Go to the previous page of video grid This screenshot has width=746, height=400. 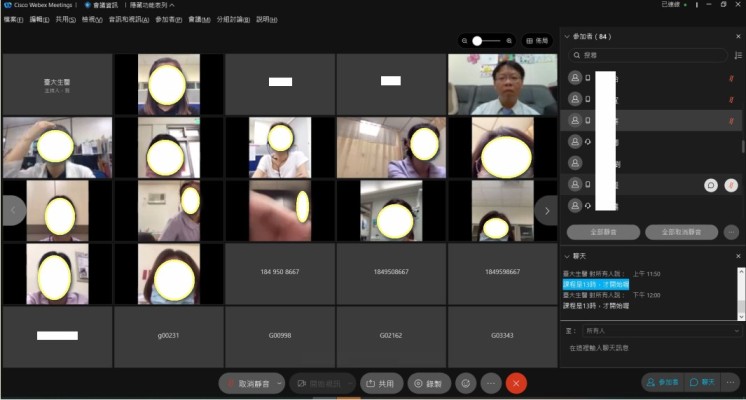point(13,210)
